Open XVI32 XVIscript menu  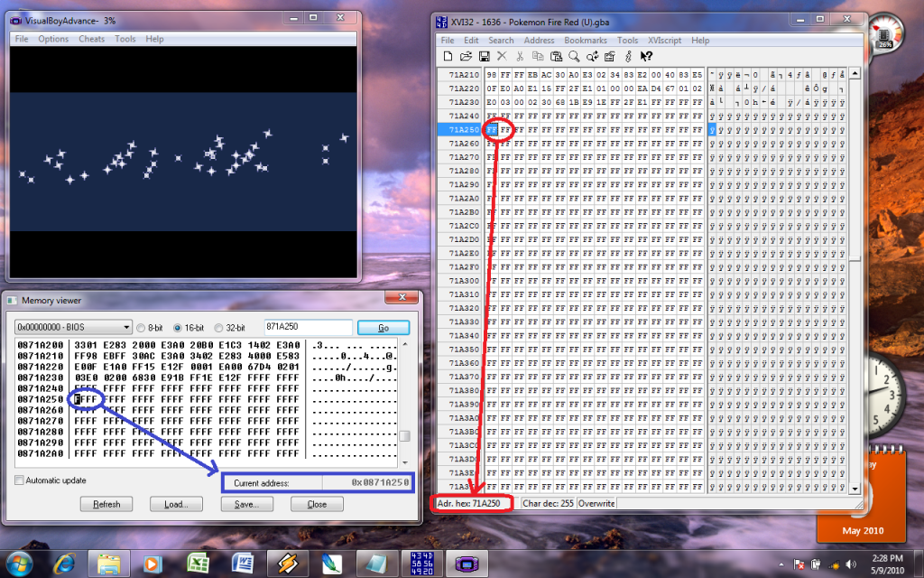(665, 40)
